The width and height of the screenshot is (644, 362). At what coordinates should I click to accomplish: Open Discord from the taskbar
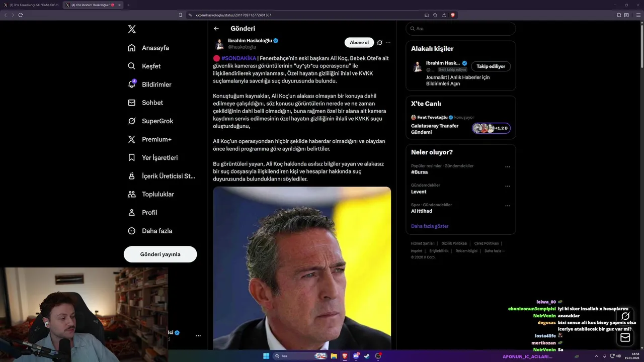click(x=356, y=356)
